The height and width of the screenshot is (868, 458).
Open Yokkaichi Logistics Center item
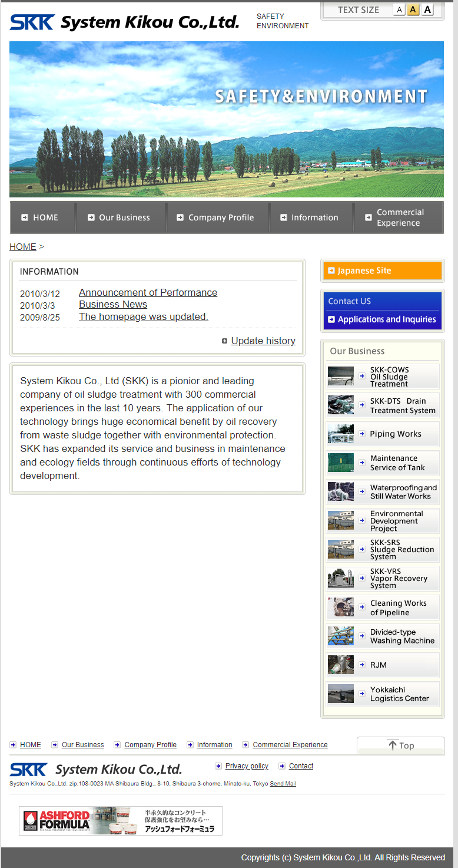tap(383, 694)
